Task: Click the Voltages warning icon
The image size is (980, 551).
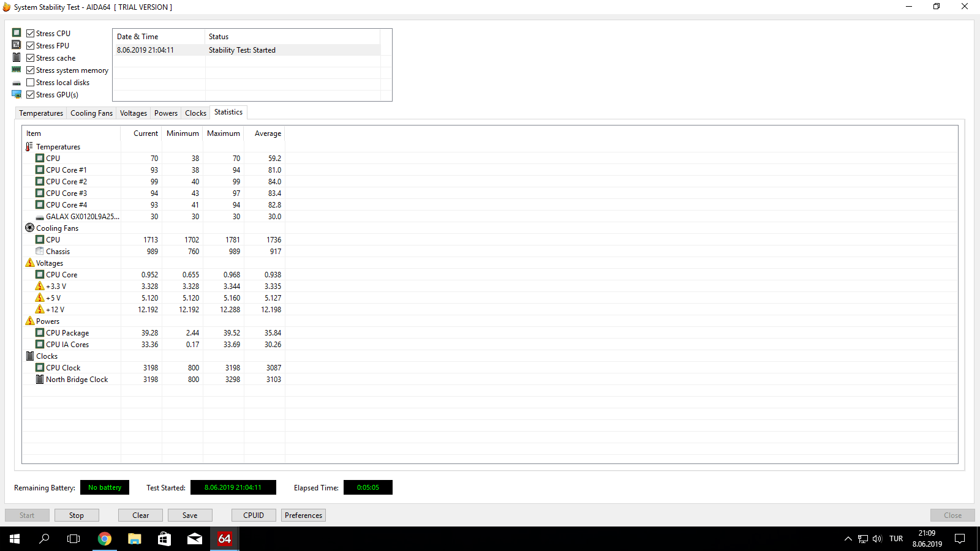Action: (29, 263)
